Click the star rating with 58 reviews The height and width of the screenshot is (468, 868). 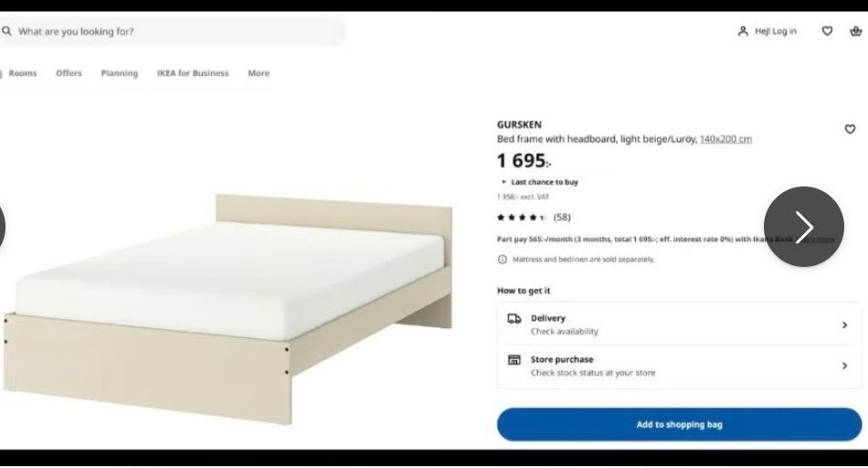(x=534, y=218)
